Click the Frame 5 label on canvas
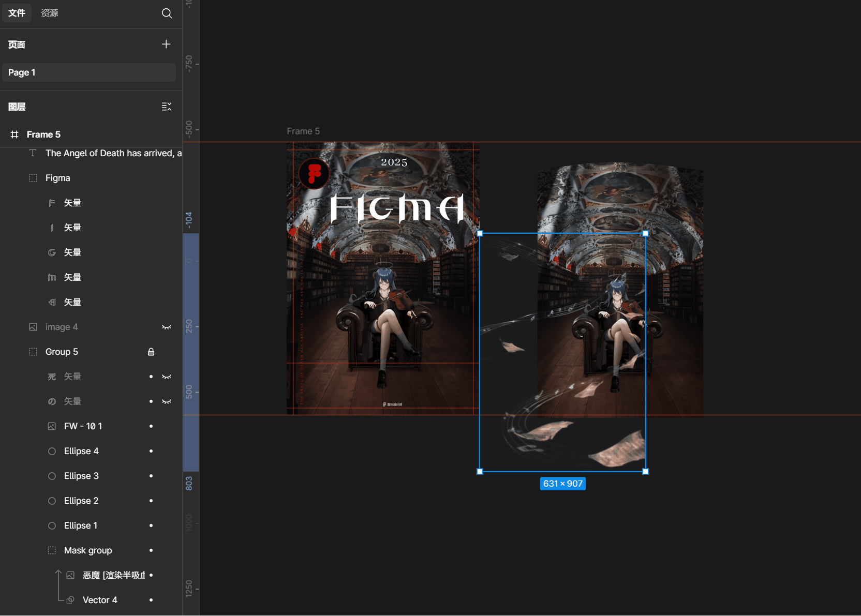The height and width of the screenshot is (616, 861). click(303, 131)
